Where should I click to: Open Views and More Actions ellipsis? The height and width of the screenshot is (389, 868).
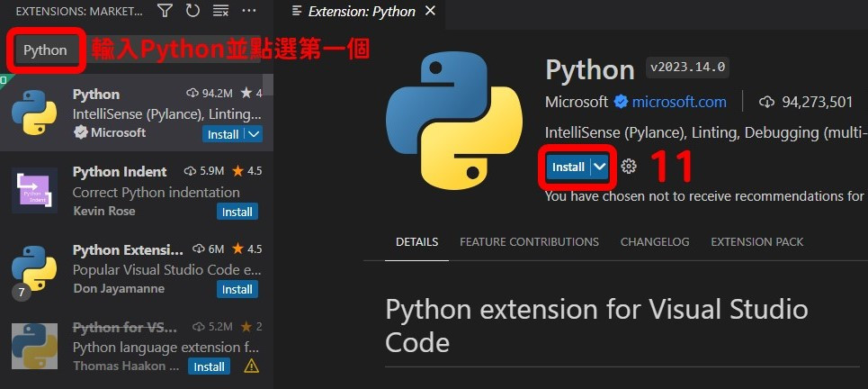click(x=249, y=10)
